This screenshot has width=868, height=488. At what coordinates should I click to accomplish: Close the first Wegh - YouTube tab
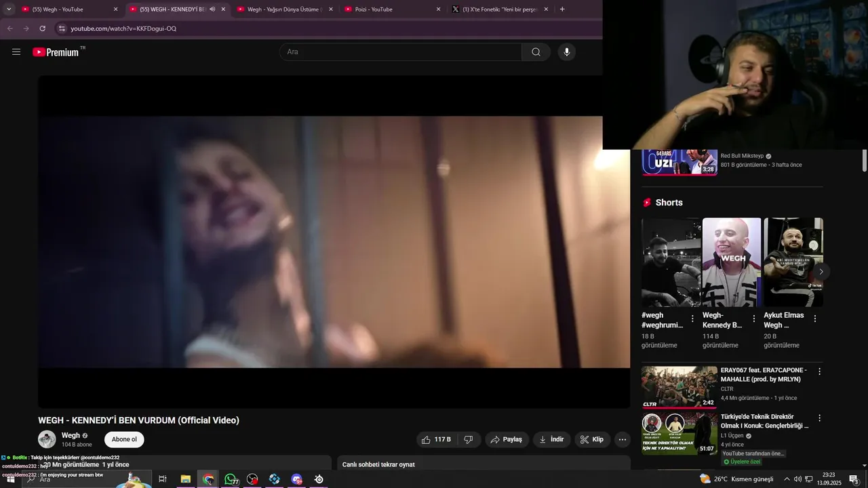pyautogui.click(x=115, y=9)
